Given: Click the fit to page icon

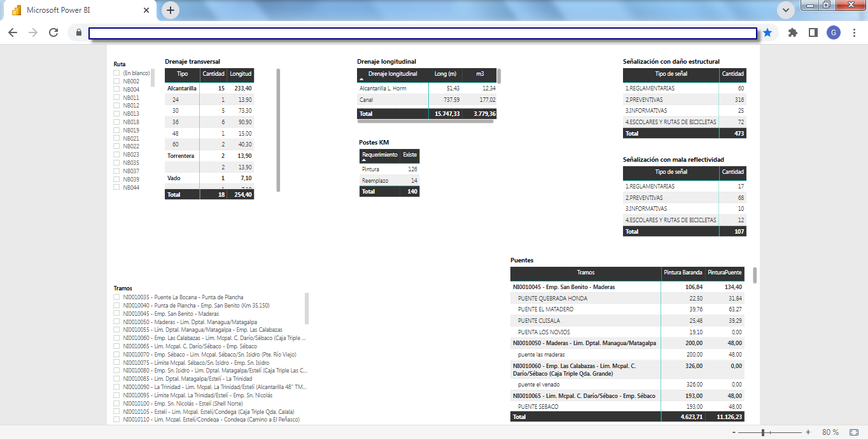Looking at the screenshot, I should click(x=853, y=432).
